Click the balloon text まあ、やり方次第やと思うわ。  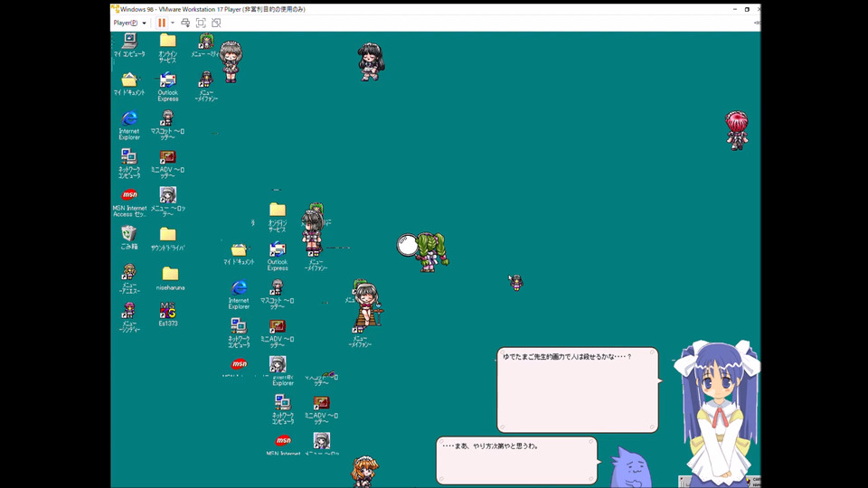tap(490, 446)
